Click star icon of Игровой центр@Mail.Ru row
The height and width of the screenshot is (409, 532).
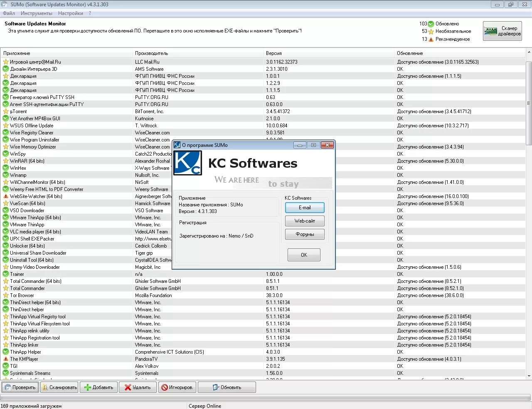tap(6, 62)
